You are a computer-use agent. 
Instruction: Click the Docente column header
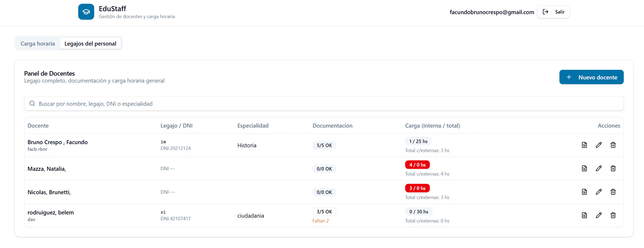tap(38, 125)
